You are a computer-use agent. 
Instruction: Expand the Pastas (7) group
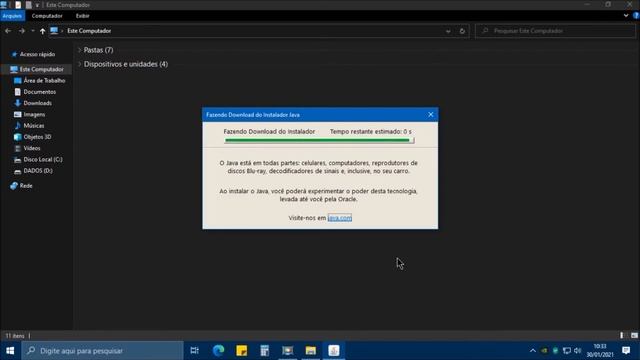point(80,50)
